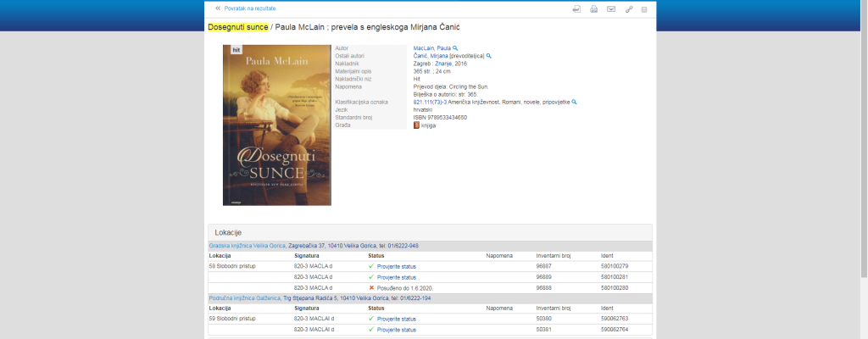
Task: Click ident value 580100280
Action: pos(615,288)
